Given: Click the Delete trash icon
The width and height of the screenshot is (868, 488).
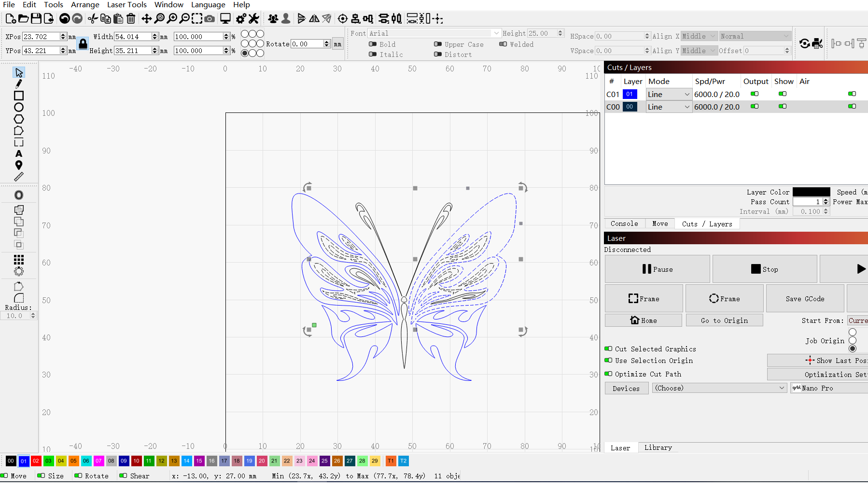Looking at the screenshot, I should tap(131, 19).
